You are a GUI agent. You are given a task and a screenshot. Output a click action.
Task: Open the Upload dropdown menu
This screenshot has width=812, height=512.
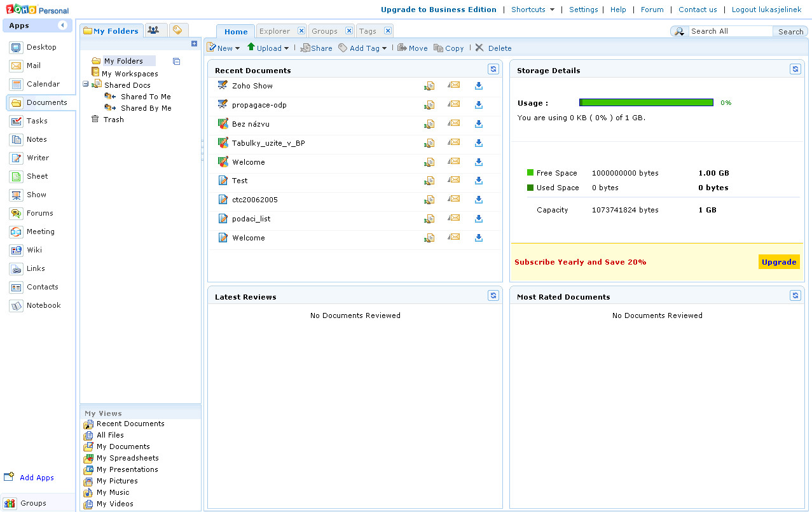[268, 48]
